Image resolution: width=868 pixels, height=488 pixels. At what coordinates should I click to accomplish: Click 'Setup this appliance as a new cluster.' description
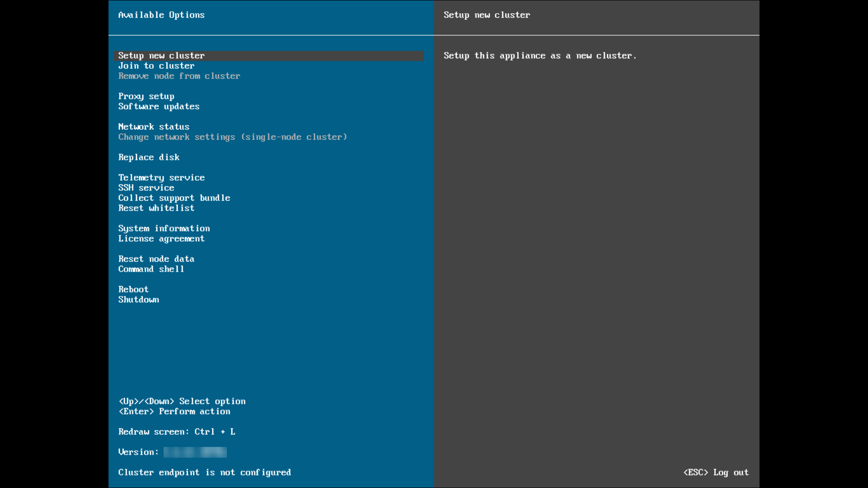pyautogui.click(x=540, y=56)
